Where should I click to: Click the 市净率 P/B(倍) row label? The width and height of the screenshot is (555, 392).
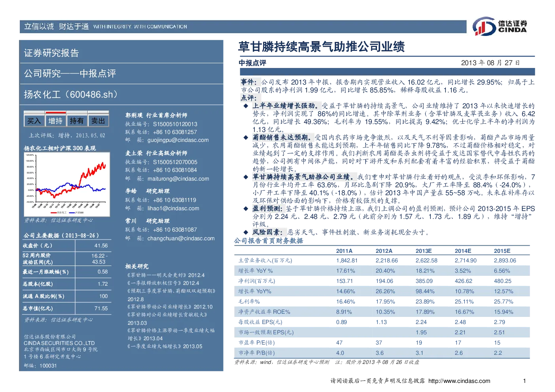click(x=256, y=353)
